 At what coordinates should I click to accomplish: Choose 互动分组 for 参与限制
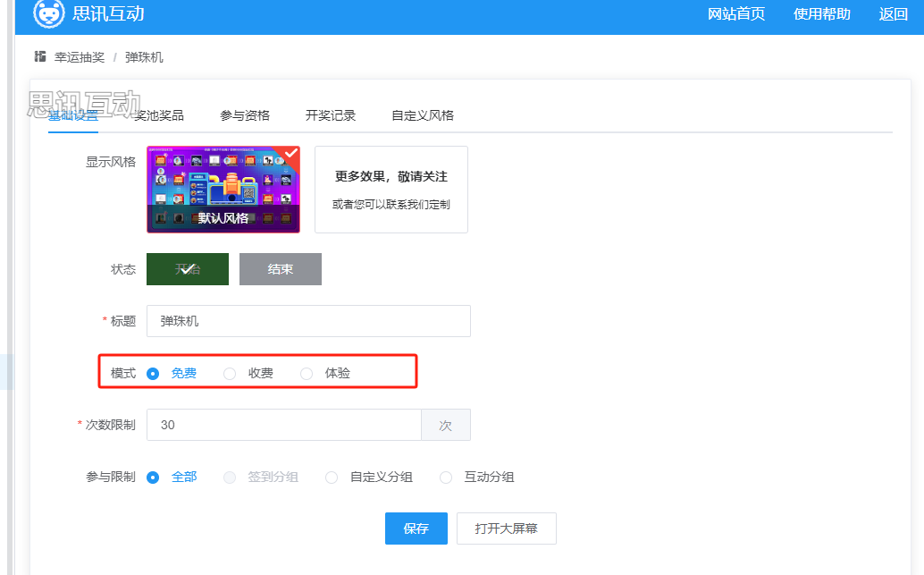coord(446,478)
